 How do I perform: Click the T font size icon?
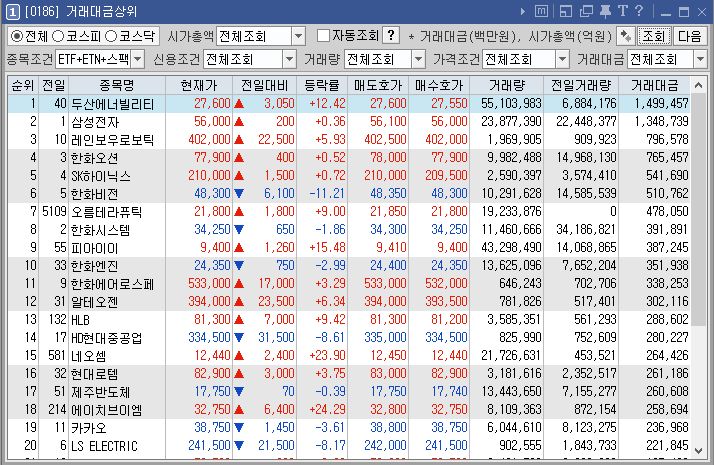click(x=622, y=11)
